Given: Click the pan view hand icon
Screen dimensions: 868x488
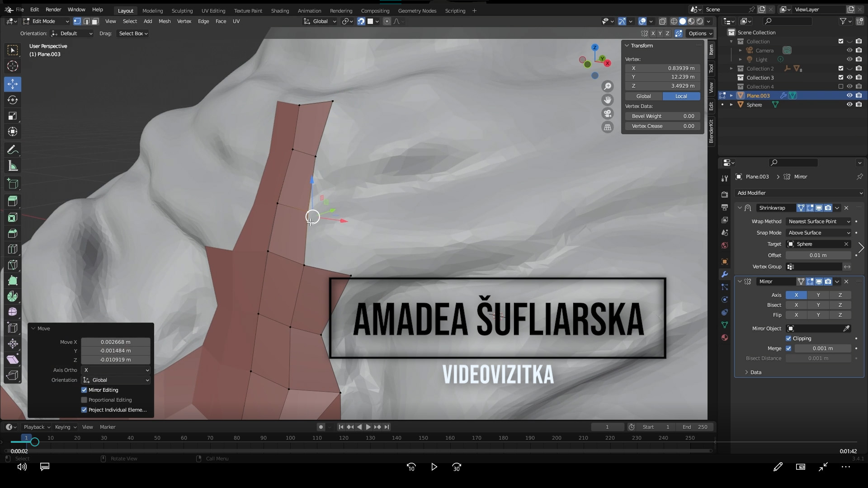Looking at the screenshot, I should coord(608,99).
